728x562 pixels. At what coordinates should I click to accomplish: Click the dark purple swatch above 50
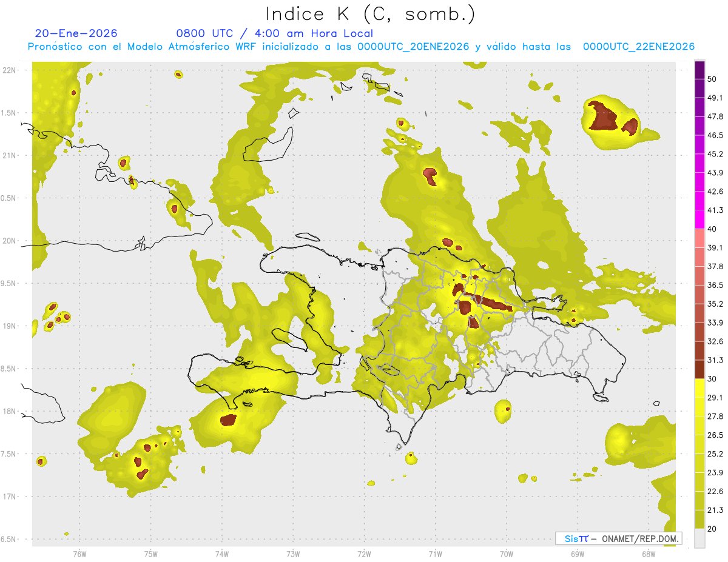click(699, 70)
